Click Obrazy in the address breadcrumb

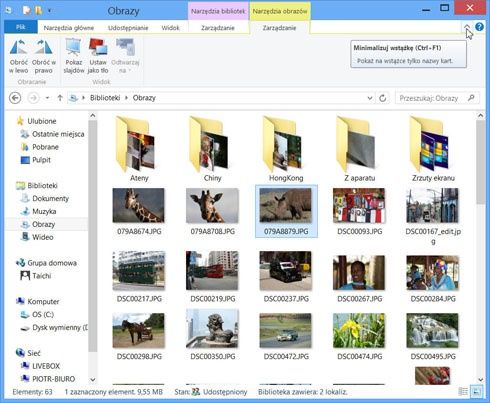(x=144, y=98)
